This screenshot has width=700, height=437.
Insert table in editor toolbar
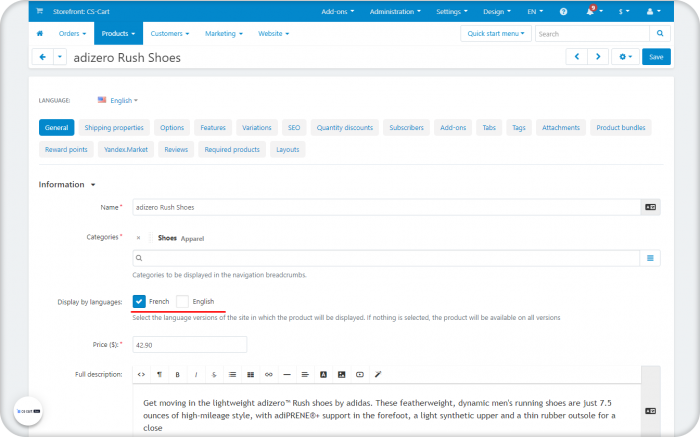[250, 375]
